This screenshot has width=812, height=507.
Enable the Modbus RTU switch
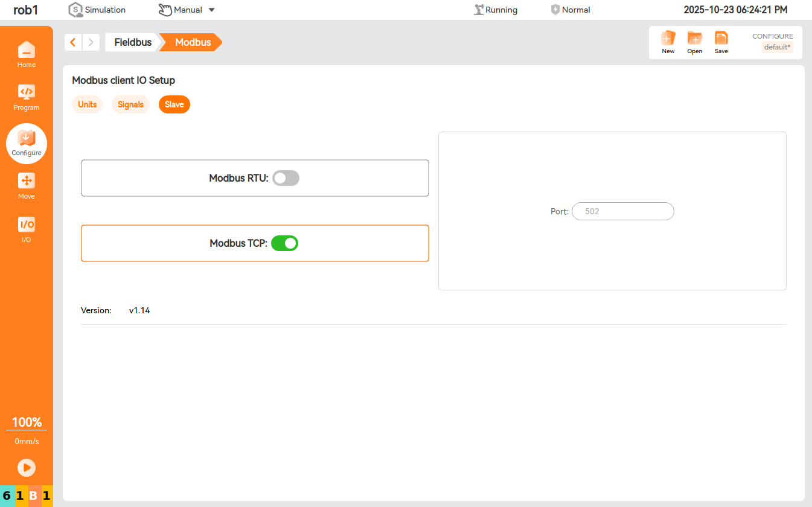[286, 178]
